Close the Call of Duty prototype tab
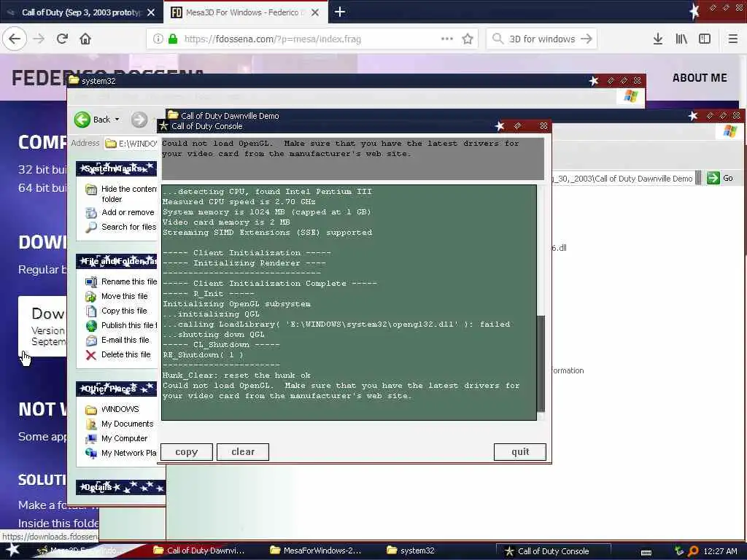Image resolution: width=747 pixels, height=560 pixels. pyautogui.click(x=151, y=12)
